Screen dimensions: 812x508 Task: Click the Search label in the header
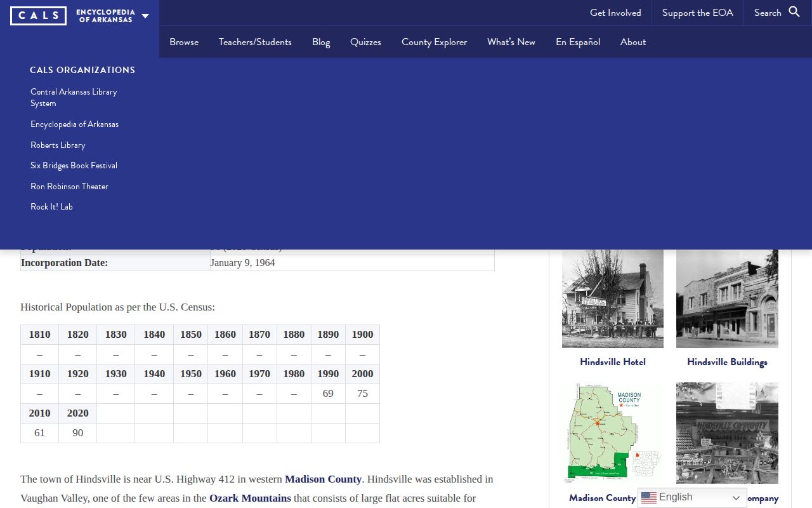(x=768, y=13)
